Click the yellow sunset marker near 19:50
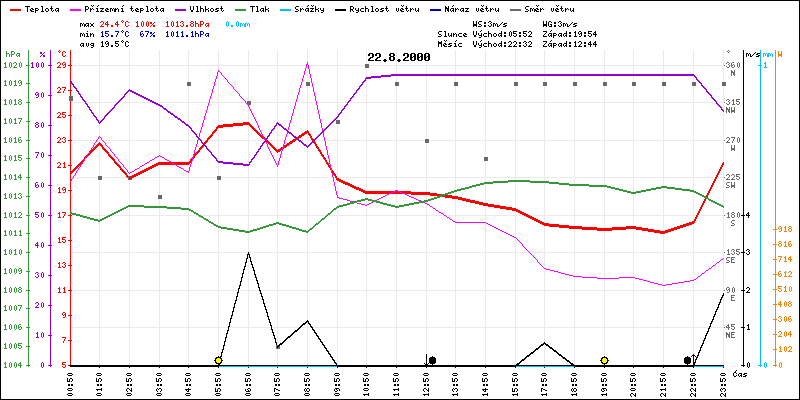Image resolution: width=800 pixels, height=400 pixels. click(604, 360)
